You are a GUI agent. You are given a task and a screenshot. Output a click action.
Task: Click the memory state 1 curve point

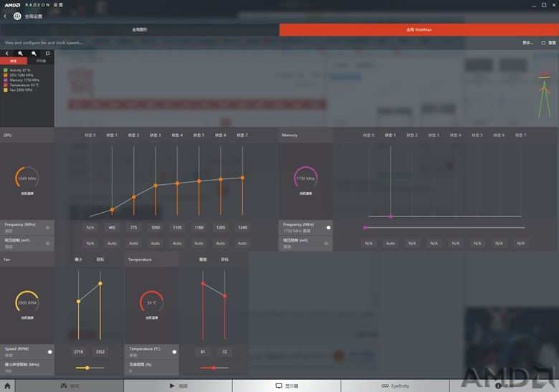[391, 216]
